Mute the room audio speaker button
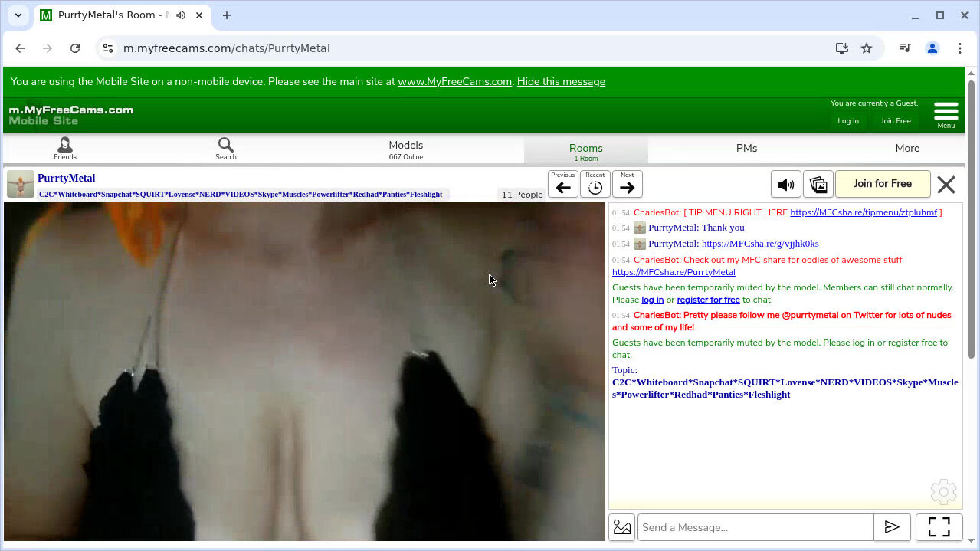Viewport: 980px width, 551px height. [x=785, y=185]
